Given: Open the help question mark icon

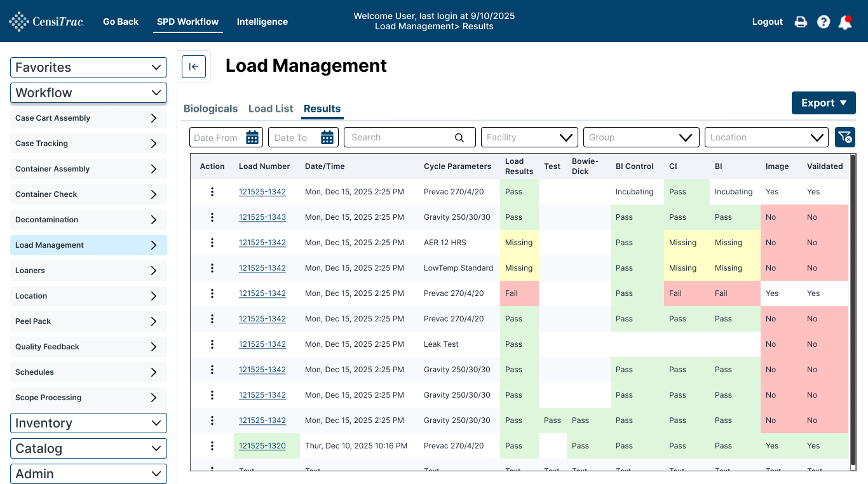Looking at the screenshot, I should click(824, 22).
